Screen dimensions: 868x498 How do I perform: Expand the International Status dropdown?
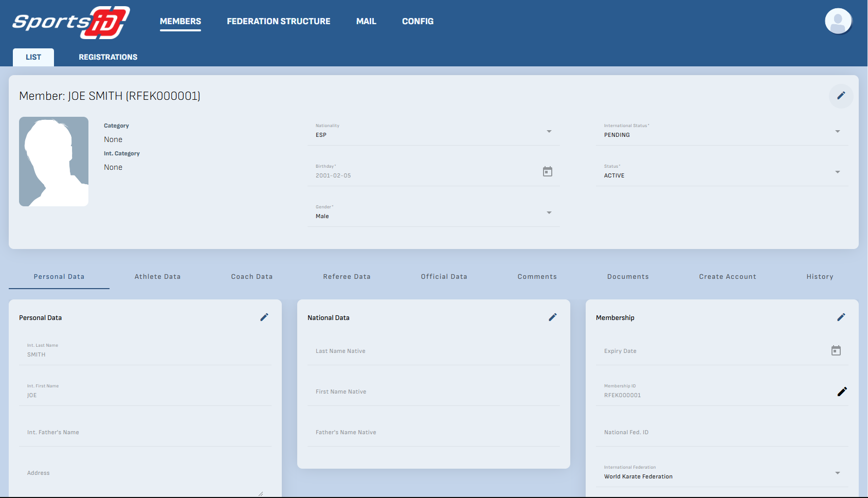point(837,132)
